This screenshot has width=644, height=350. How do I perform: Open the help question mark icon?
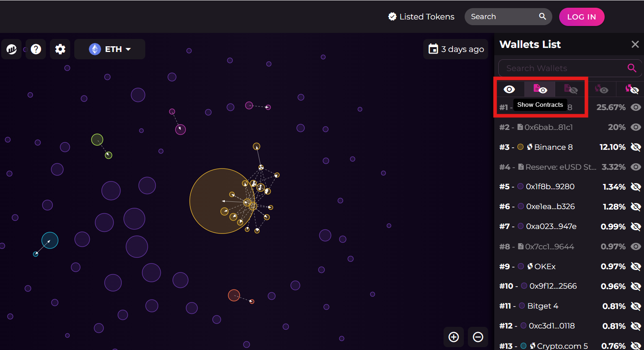(x=36, y=49)
